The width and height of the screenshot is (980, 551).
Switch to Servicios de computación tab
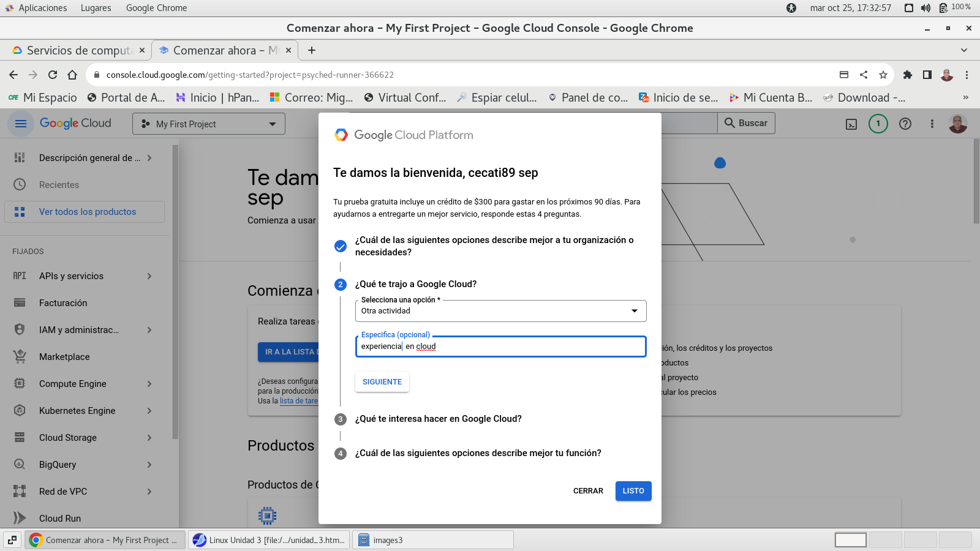tap(78, 50)
